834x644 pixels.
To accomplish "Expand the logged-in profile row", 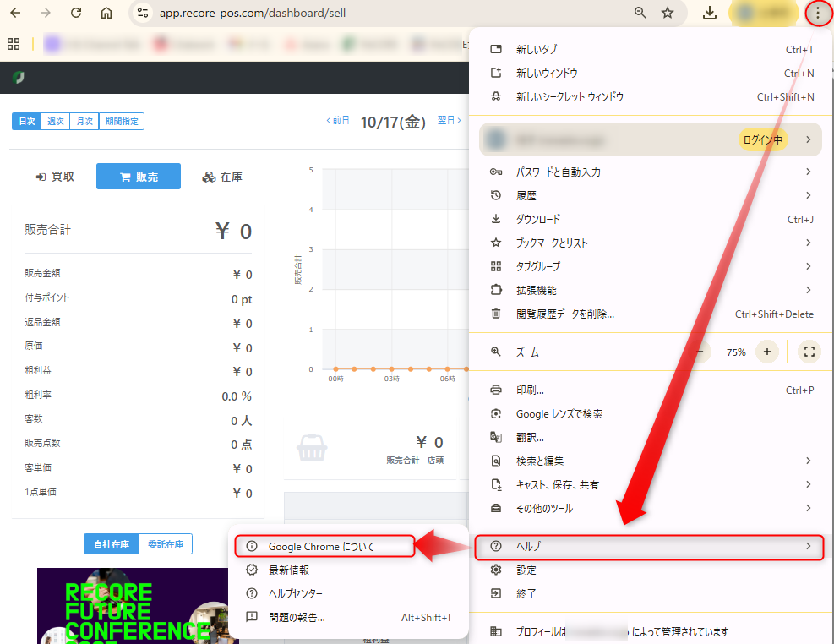I will pyautogui.click(x=651, y=139).
